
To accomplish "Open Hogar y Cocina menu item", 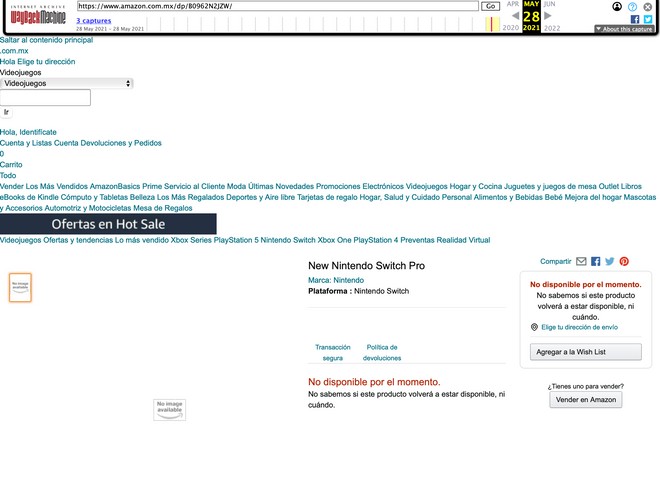I will click(476, 187).
